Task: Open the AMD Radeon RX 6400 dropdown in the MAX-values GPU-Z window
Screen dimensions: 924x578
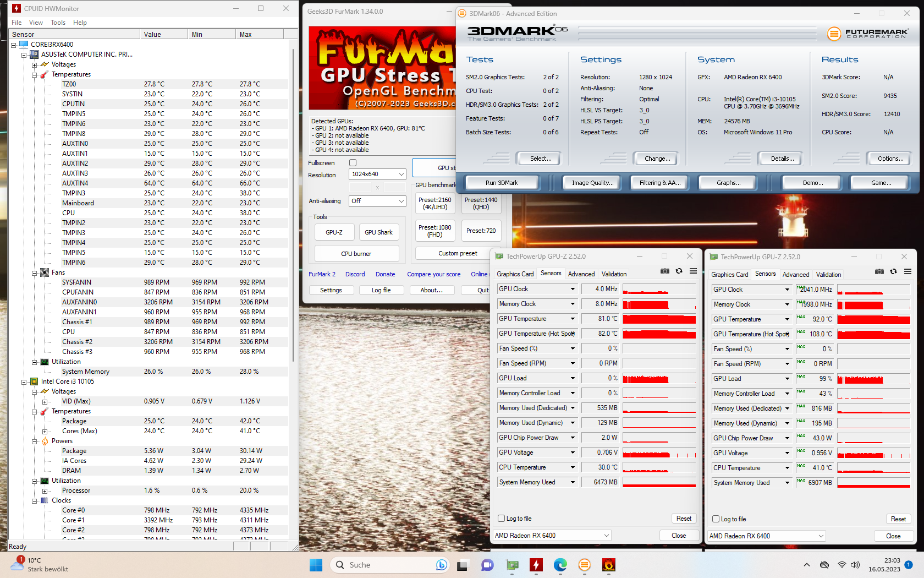Action: tap(767, 536)
